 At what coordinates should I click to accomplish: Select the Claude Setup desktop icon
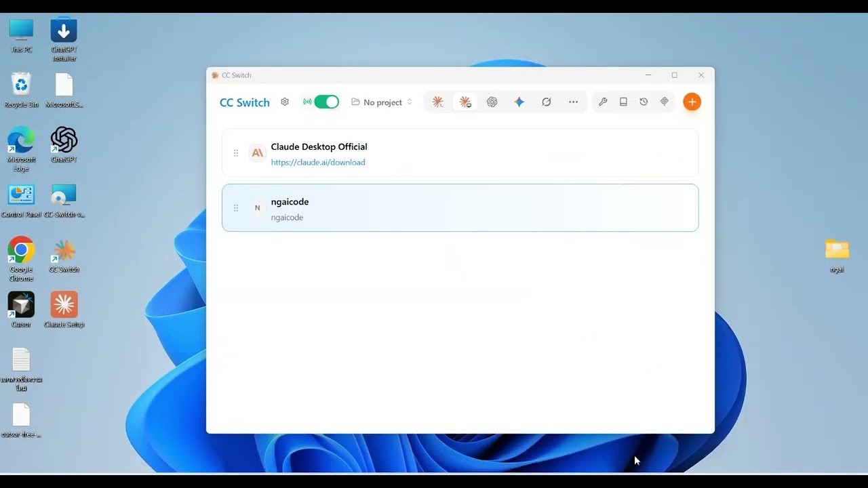pos(64,310)
